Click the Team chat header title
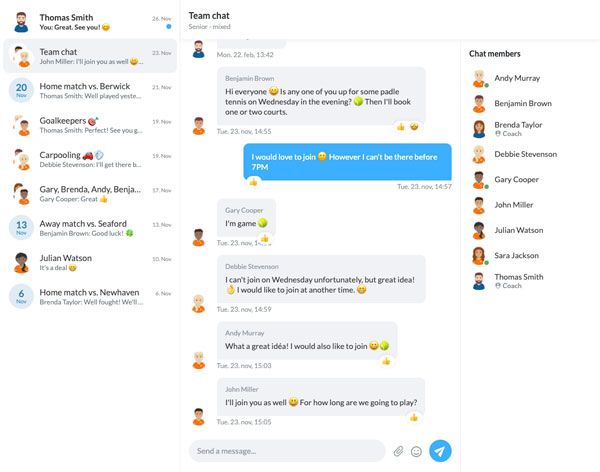Viewport: 600px width, 472px height. [x=209, y=16]
